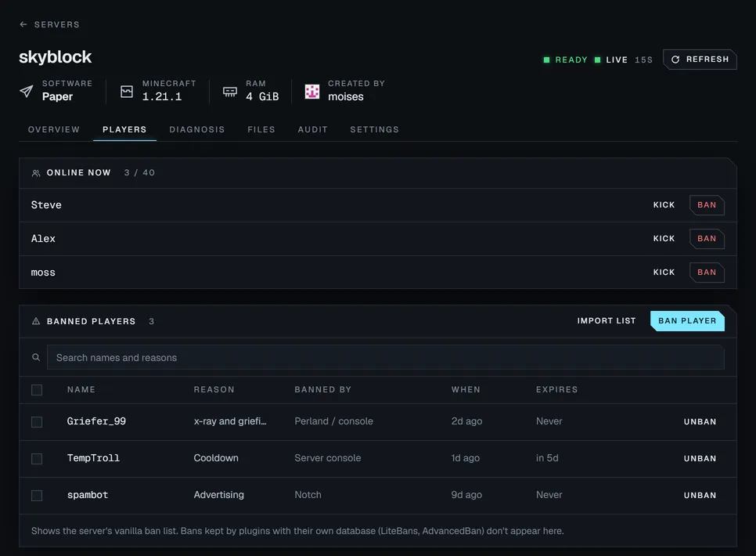The width and height of the screenshot is (756, 556).
Task: Check the spambot row checkbox
Action: pos(37,496)
